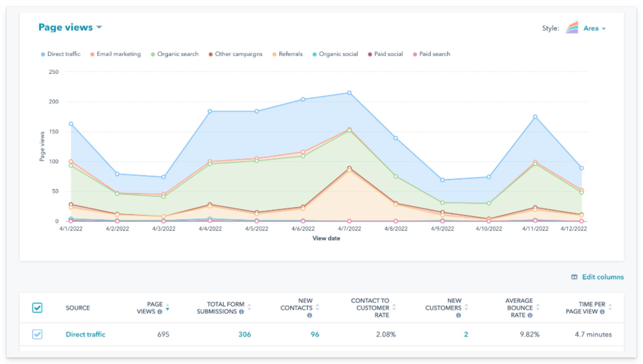
Task: Click the New Contacts info icon
Action: [309, 315]
